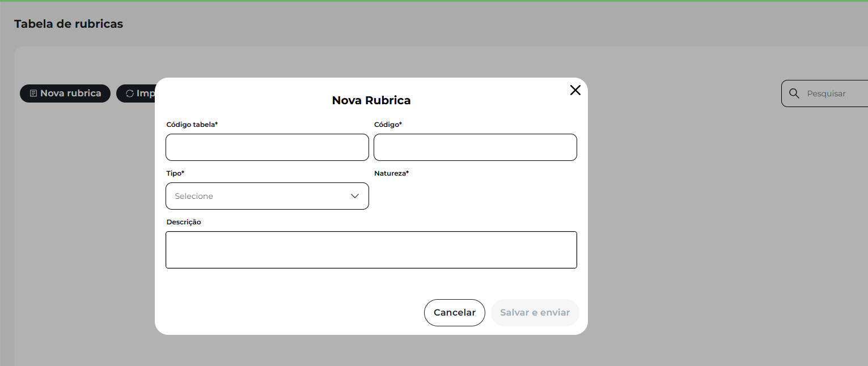Click the Tipo field label

pyautogui.click(x=175, y=173)
